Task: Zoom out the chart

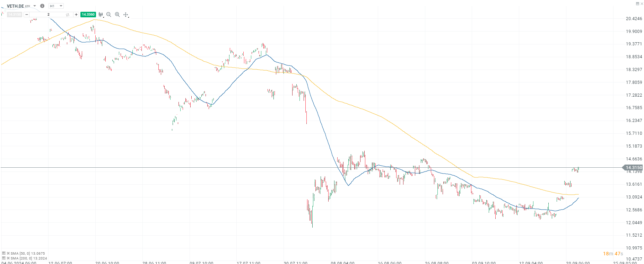Action: (109, 15)
